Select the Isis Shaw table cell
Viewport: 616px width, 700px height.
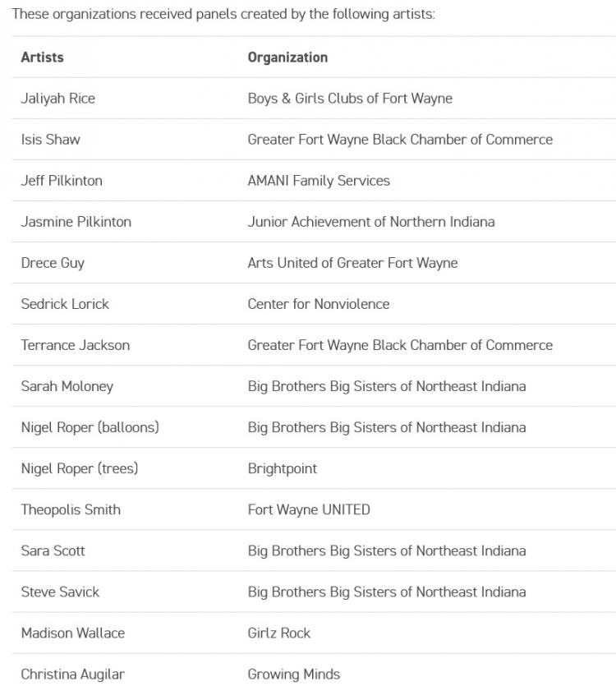click(51, 140)
